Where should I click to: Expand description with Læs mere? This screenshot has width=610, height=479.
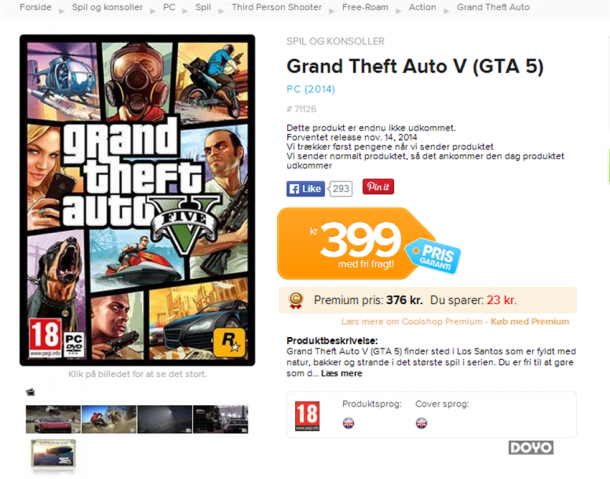point(342,374)
